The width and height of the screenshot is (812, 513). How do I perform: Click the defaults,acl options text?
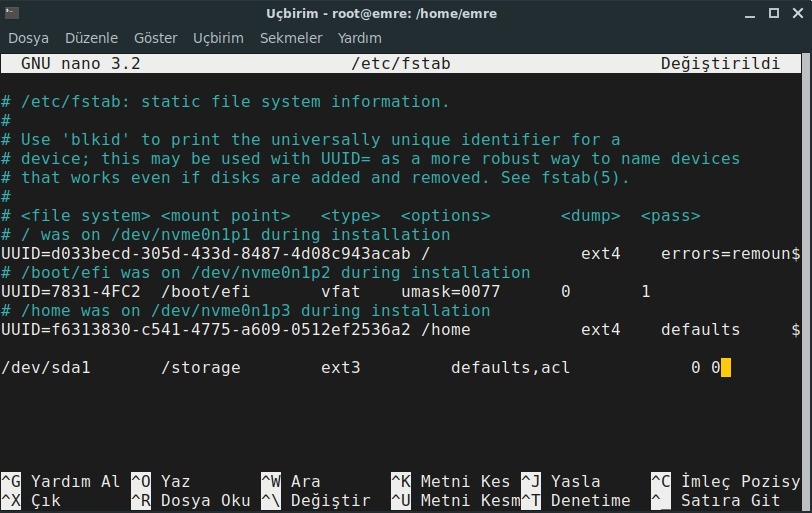click(x=510, y=368)
